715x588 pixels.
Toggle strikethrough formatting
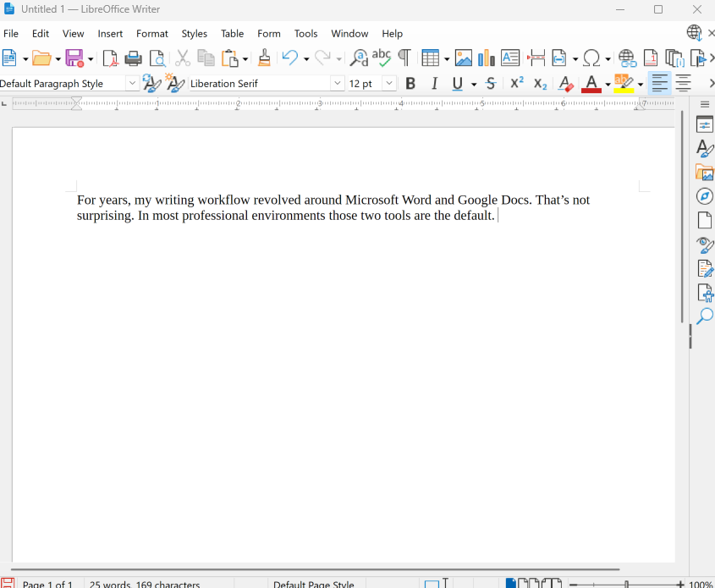(x=491, y=84)
